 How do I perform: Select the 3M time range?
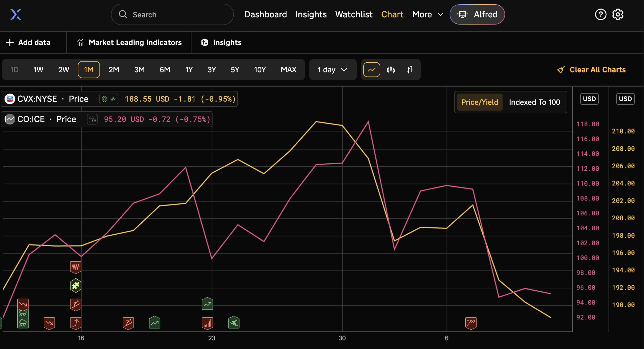coord(139,70)
